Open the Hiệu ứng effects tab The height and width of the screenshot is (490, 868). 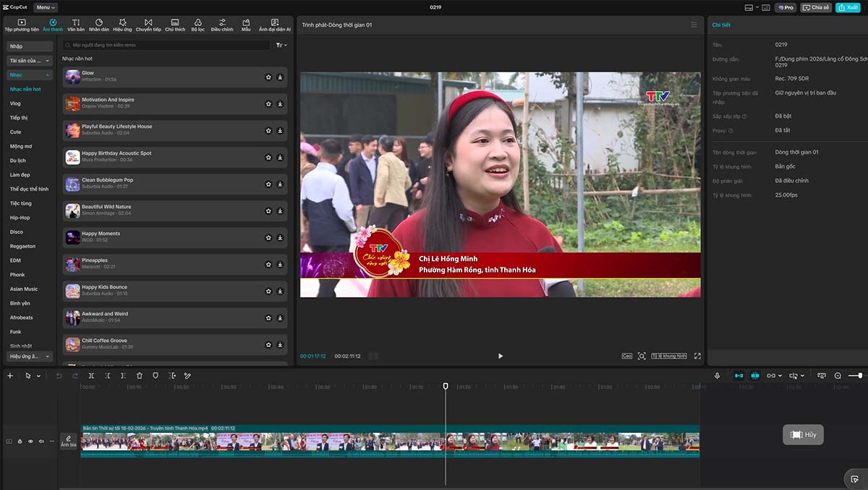[122, 25]
